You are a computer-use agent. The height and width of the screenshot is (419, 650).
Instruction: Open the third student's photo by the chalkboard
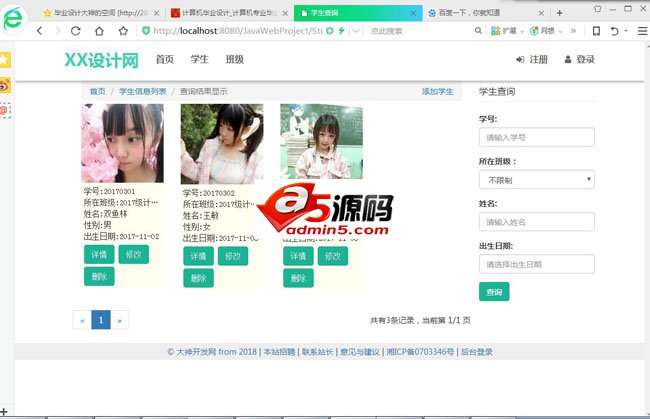coord(321,141)
